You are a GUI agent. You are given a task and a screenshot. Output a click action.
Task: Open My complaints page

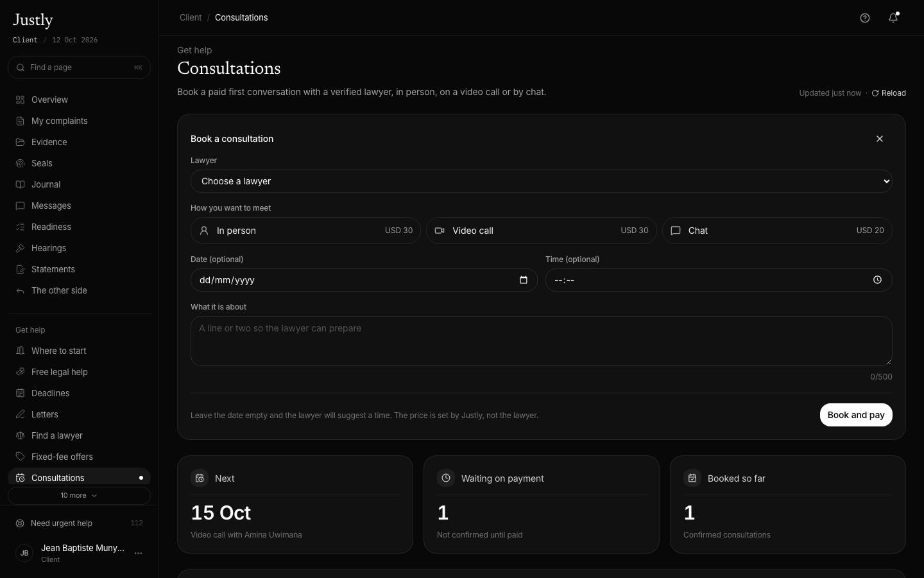(79, 121)
